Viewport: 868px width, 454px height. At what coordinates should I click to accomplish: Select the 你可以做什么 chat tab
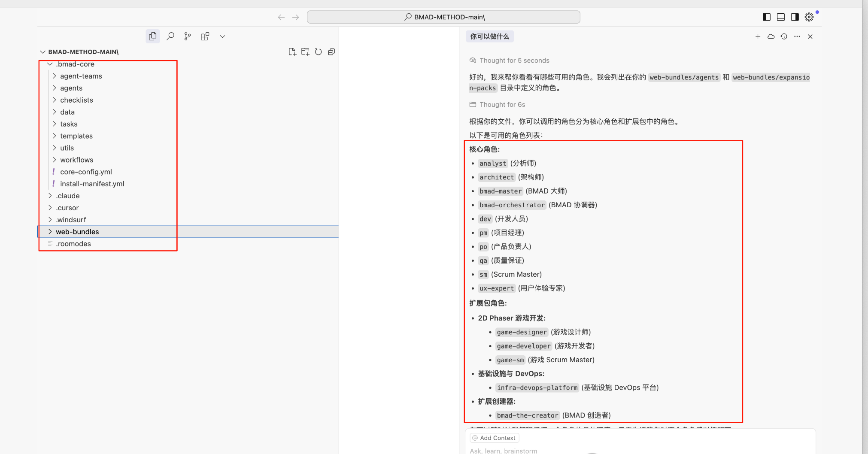click(489, 36)
